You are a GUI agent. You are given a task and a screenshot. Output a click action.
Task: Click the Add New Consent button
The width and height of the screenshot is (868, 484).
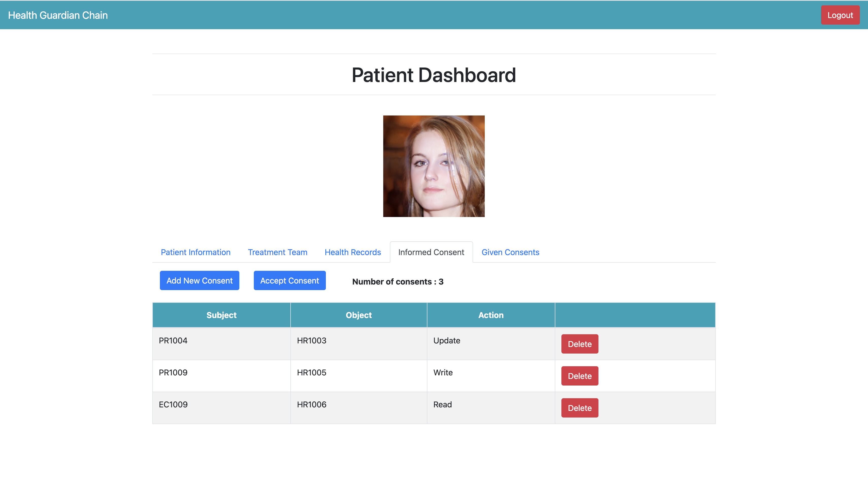[199, 280]
